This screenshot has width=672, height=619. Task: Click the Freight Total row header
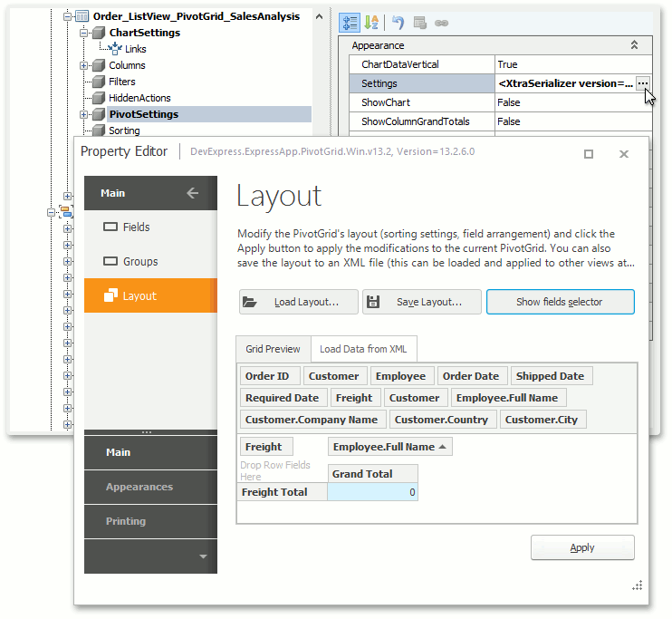[x=283, y=492]
